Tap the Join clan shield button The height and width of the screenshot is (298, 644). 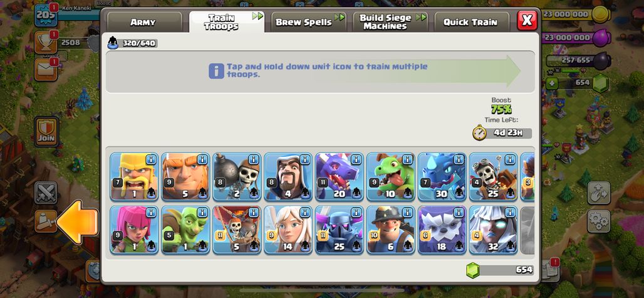tap(46, 132)
